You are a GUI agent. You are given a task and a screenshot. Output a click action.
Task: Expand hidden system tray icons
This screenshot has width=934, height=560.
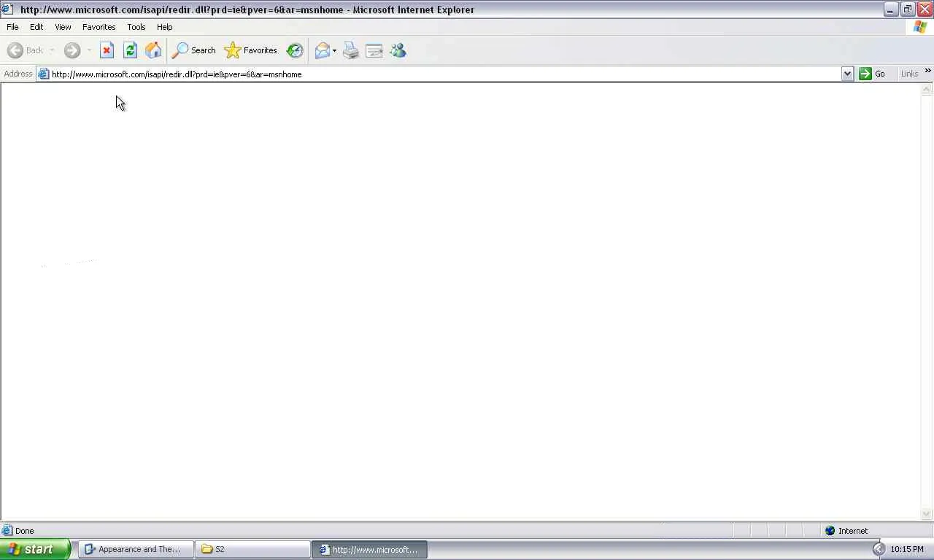click(879, 549)
